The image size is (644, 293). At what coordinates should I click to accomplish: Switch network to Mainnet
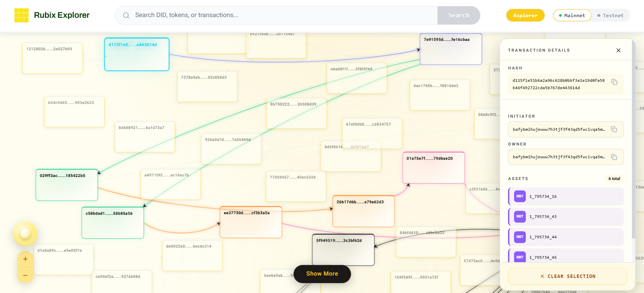572,15
